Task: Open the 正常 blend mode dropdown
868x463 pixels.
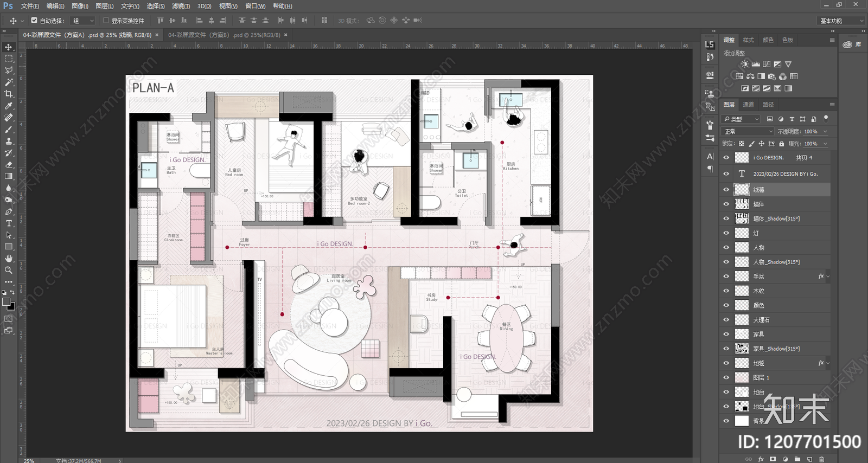Action: (x=748, y=131)
